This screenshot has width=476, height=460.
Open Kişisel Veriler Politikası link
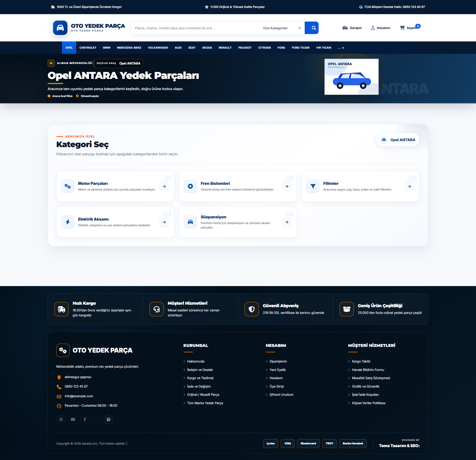[x=369, y=403]
